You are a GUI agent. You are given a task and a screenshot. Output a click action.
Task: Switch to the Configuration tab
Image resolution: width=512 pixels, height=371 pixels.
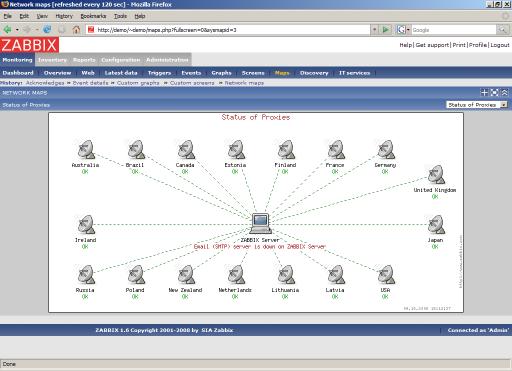click(x=121, y=60)
